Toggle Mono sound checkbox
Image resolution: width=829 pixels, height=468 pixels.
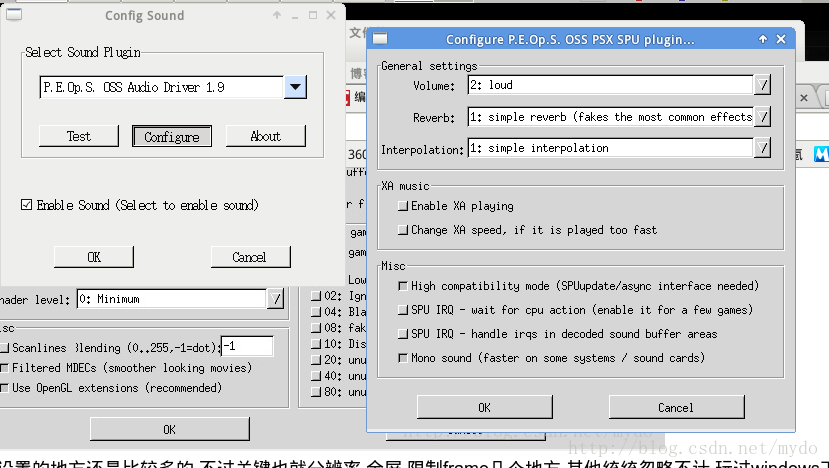pos(403,358)
